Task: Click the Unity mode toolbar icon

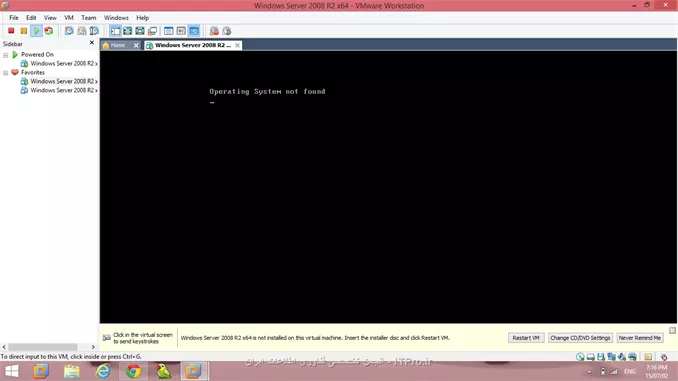Action: click(152, 31)
